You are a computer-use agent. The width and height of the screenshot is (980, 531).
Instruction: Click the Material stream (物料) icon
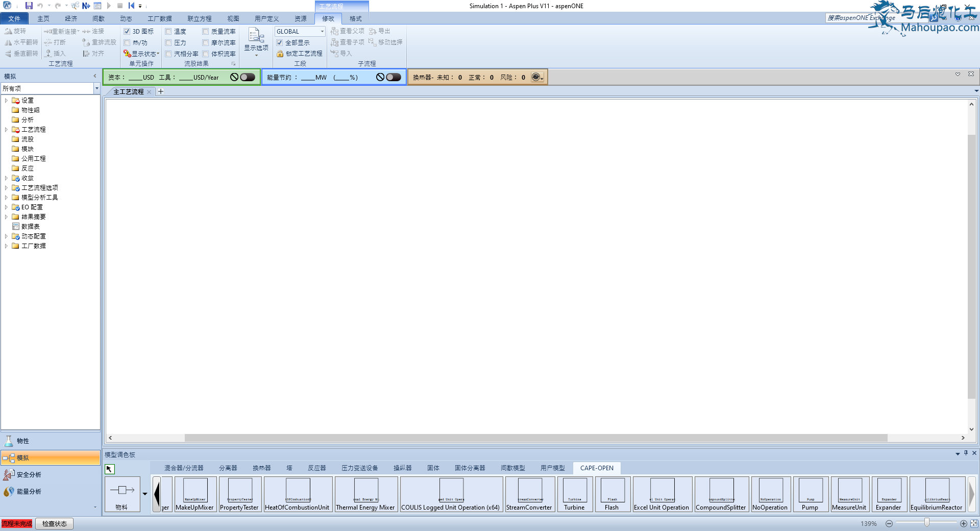(122, 491)
